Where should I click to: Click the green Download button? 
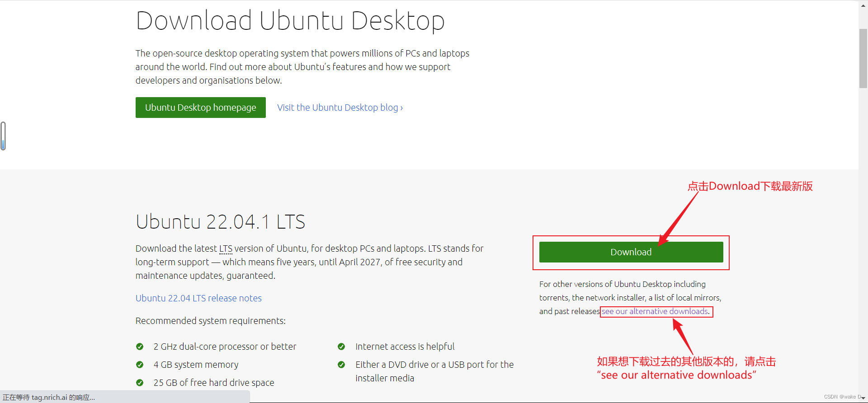(x=631, y=252)
